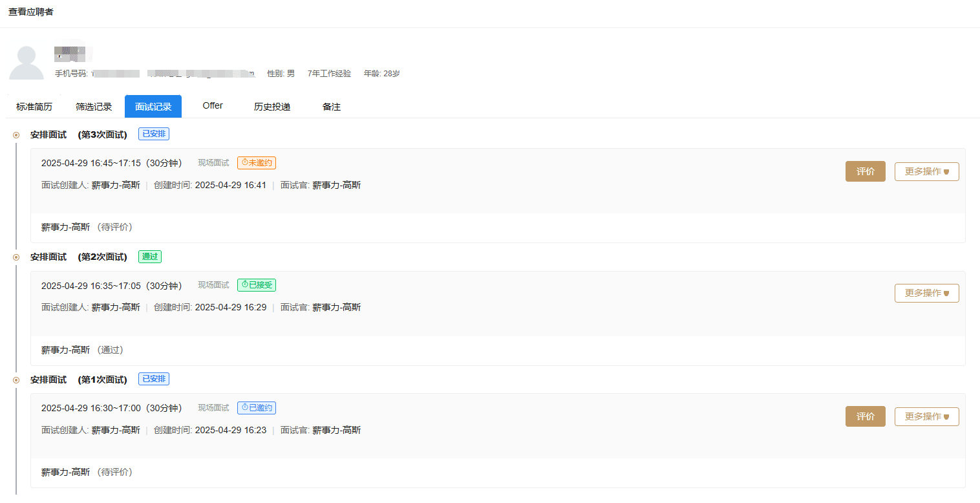Click 评价 button for the 3rd interview
Viewport: 980px width, 503px height.
click(866, 171)
